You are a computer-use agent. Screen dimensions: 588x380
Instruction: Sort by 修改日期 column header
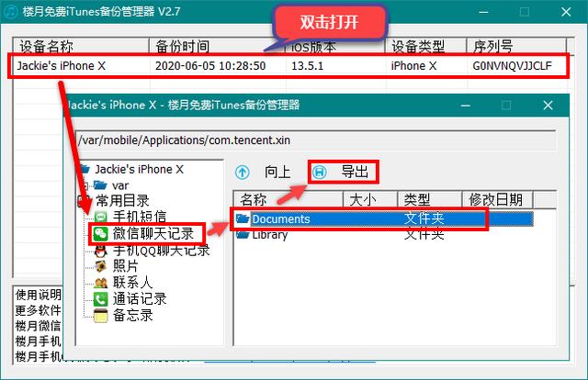497,199
